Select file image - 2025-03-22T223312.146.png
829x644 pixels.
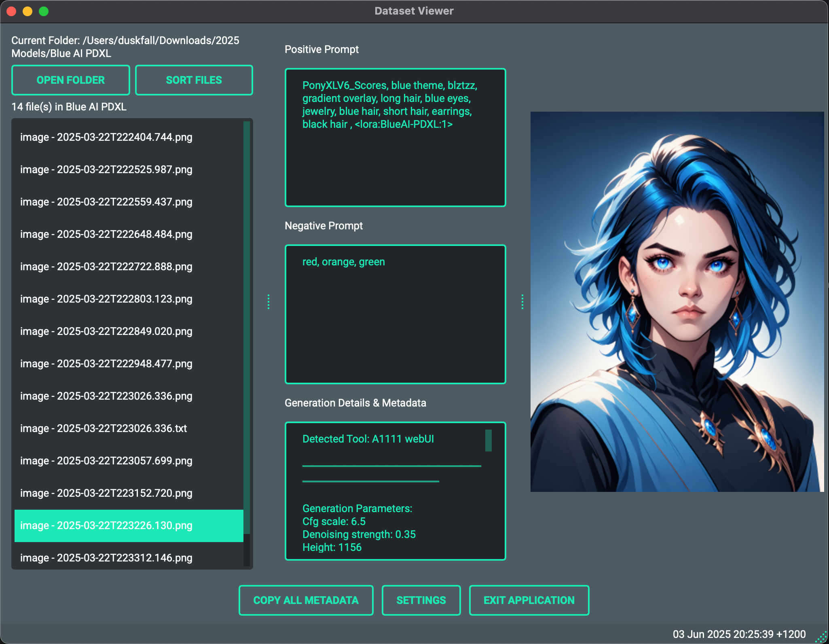click(106, 558)
